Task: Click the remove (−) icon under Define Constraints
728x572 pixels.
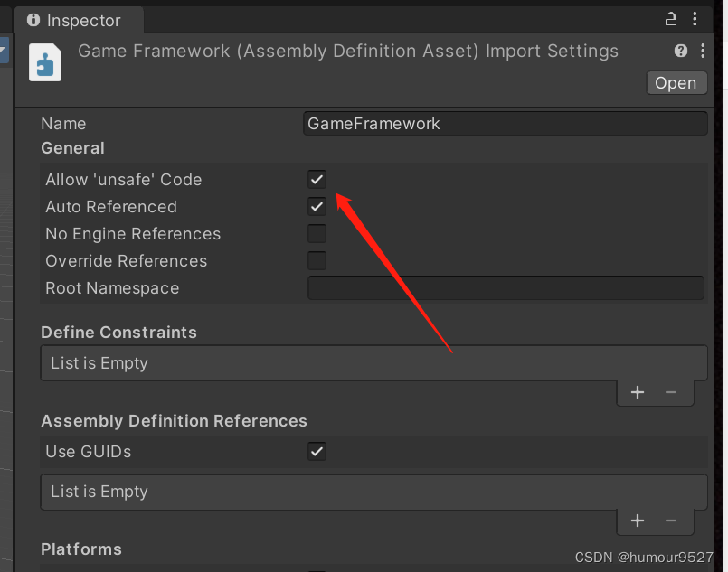Action: click(x=670, y=392)
